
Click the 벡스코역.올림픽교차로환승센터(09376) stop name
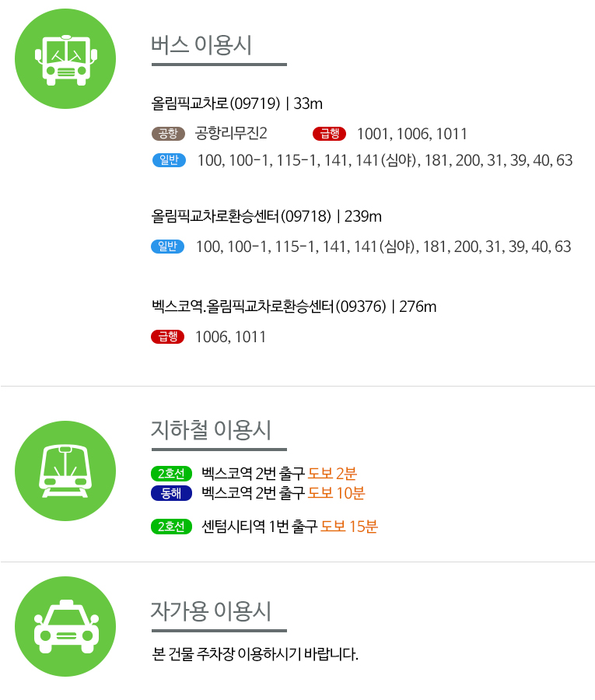point(268,306)
